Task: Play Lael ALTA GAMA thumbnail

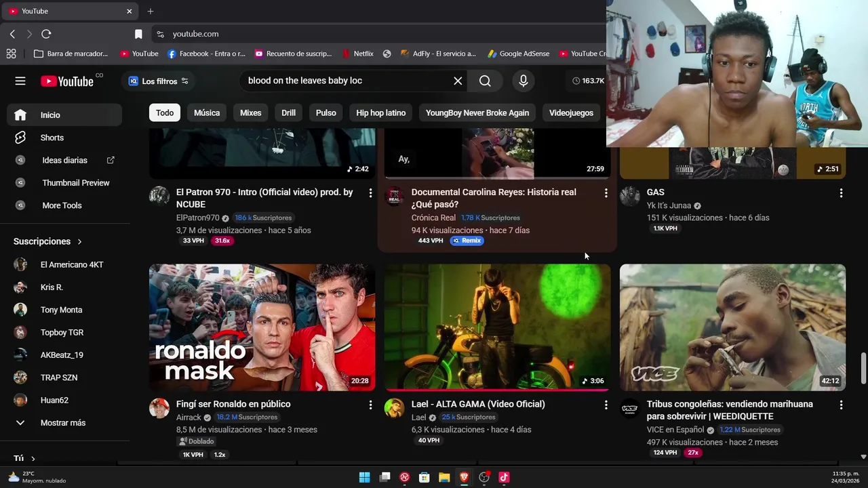Action: [x=497, y=327]
